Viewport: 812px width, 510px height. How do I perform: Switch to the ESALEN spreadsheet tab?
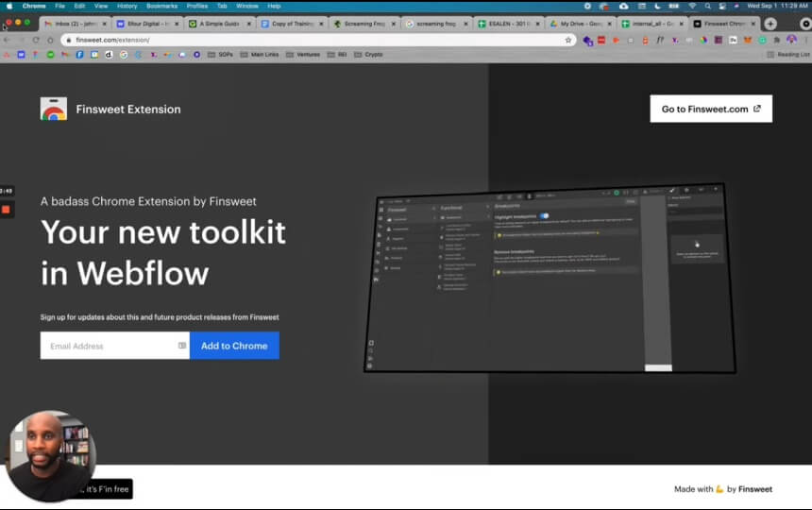click(x=509, y=24)
